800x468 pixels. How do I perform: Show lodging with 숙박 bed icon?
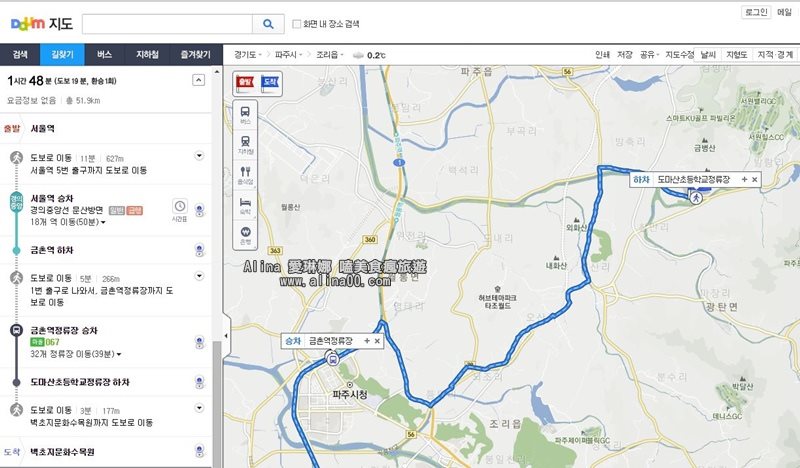[x=245, y=205]
